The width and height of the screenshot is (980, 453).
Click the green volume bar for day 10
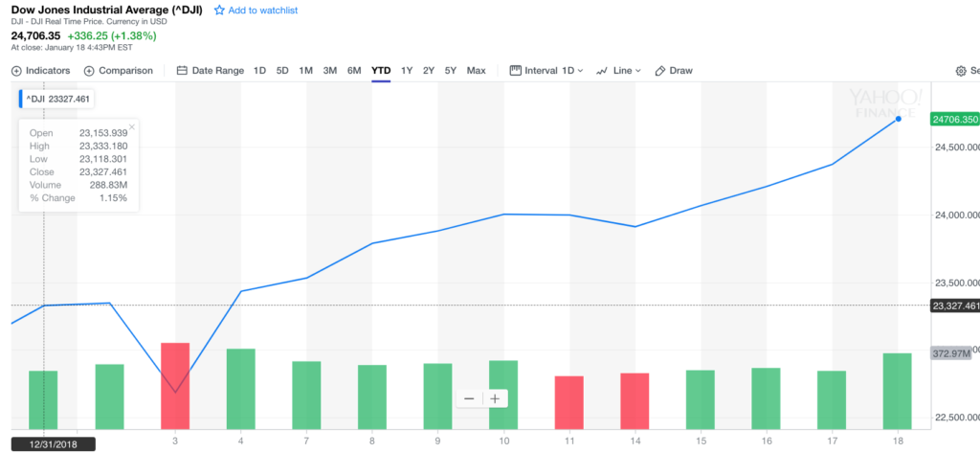point(503,395)
